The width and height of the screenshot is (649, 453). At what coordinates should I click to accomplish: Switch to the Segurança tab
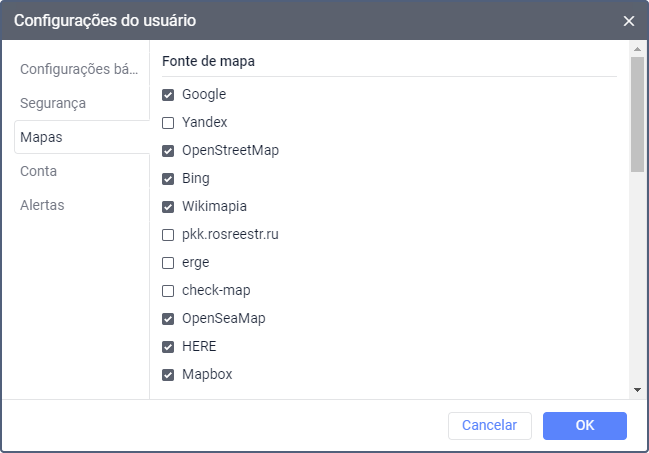click(53, 103)
